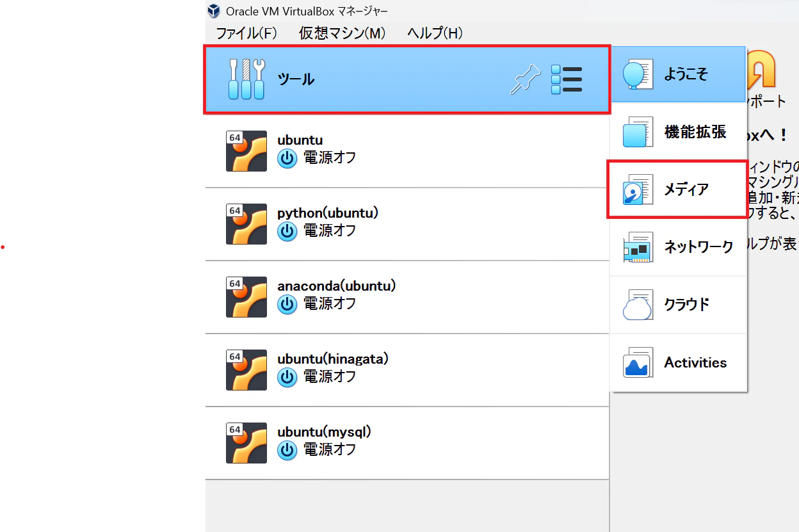The height and width of the screenshot is (532, 799).
Task: Click the メディア disk icon
Action: click(638, 189)
